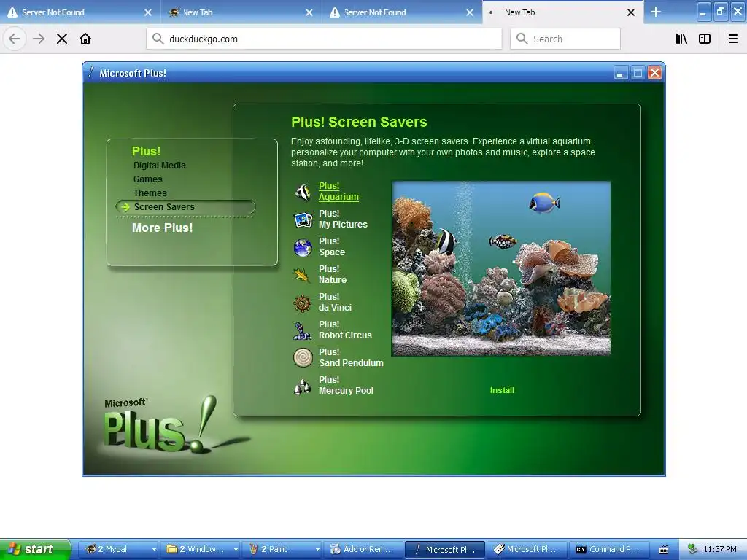Click the Install link
Image resolution: width=747 pixels, height=560 pixels.
click(502, 390)
